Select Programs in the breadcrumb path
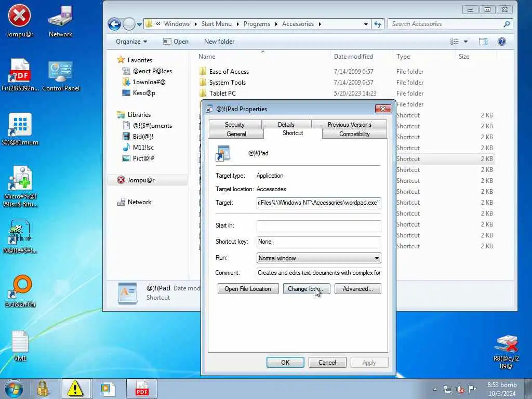The height and width of the screenshot is (399, 532). coord(257,24)
